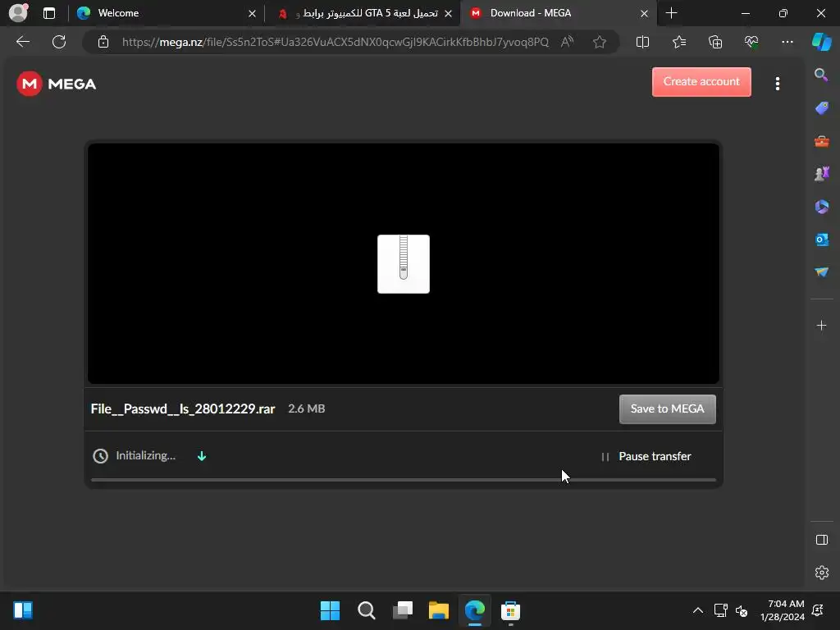Activate Read aloud in address bar

[567, 42]
